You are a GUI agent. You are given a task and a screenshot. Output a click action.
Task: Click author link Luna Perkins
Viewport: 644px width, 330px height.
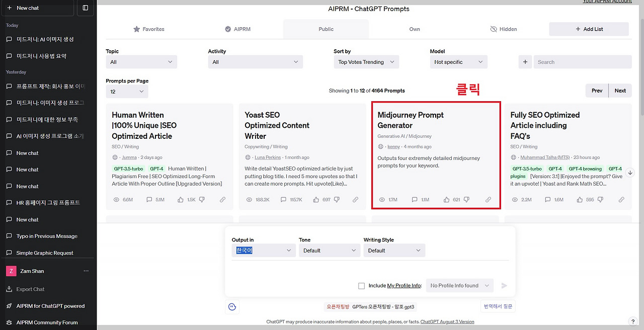[268, 157]
